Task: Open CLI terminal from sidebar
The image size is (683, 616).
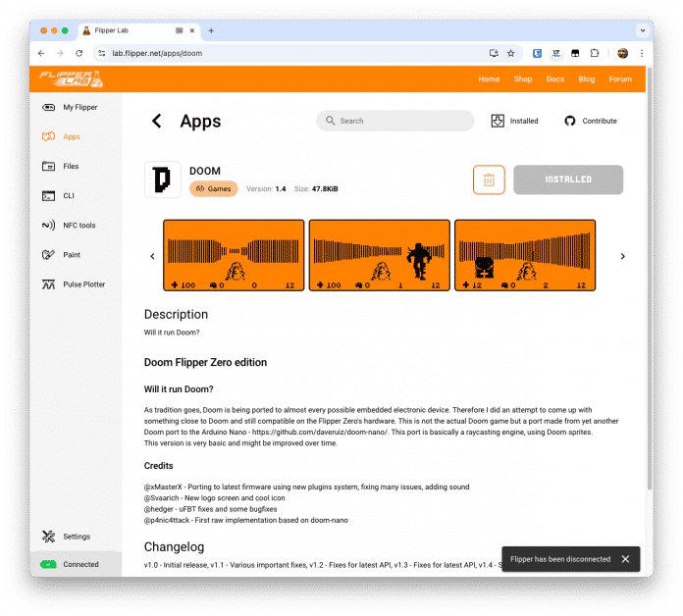Action: (48, 196)
